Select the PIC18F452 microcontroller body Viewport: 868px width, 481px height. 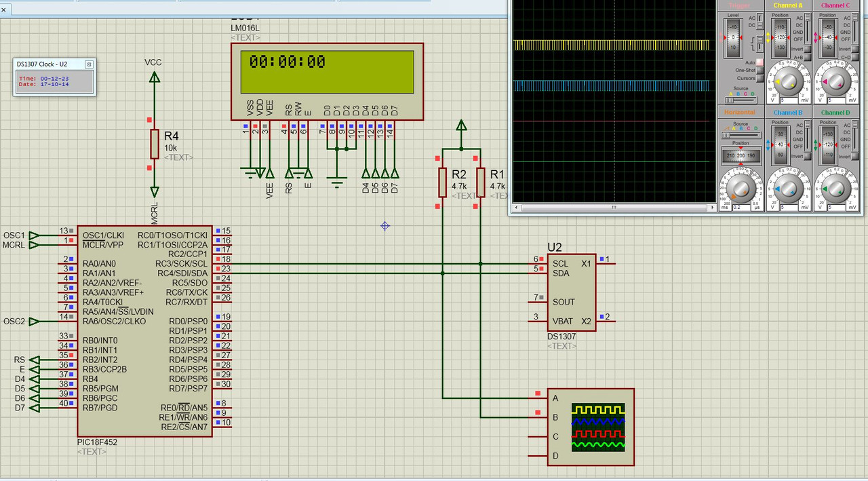(144, 330)
